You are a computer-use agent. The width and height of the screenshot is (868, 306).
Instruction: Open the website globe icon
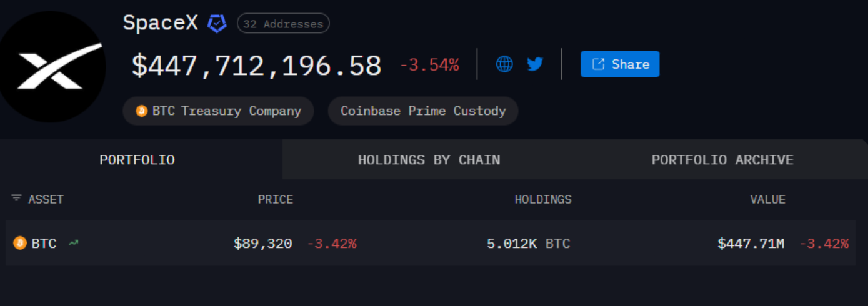504,64
